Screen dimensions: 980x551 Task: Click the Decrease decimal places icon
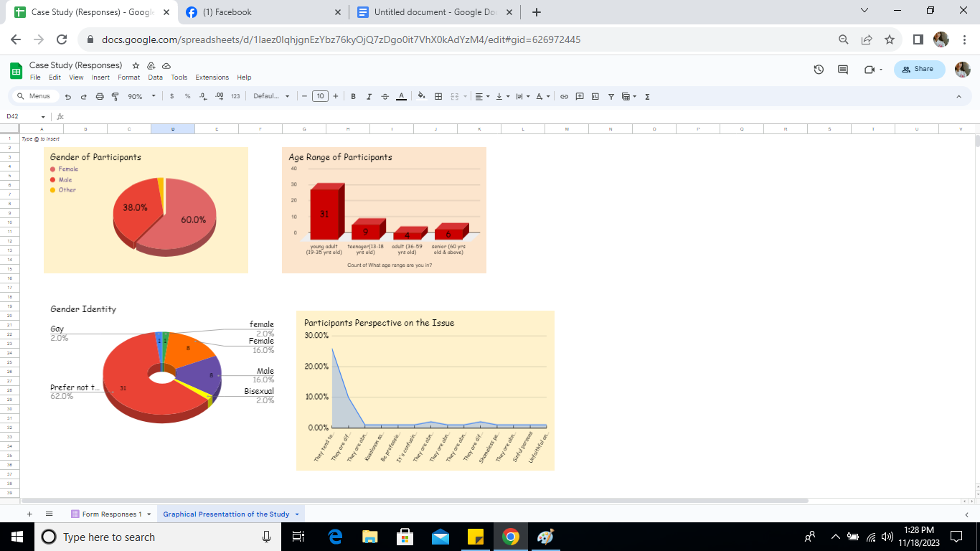click(203, 96)
